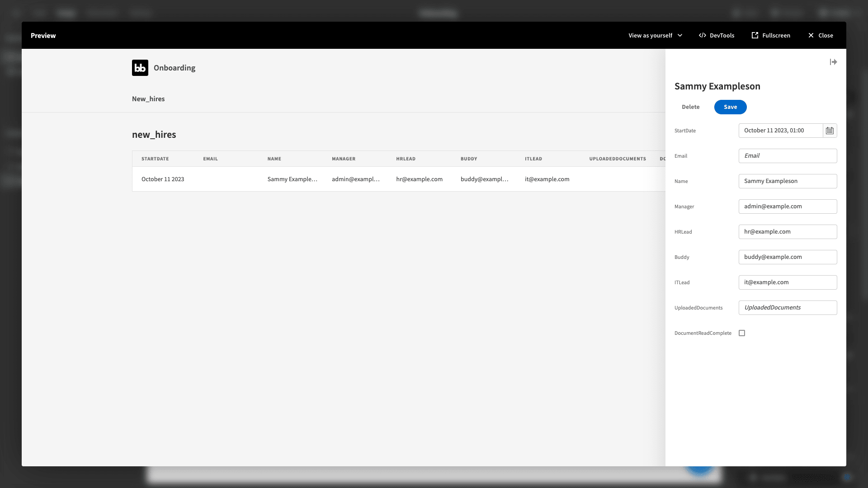Click the Save button
This screenshot has width=868, height=488.
click(730, 107)
